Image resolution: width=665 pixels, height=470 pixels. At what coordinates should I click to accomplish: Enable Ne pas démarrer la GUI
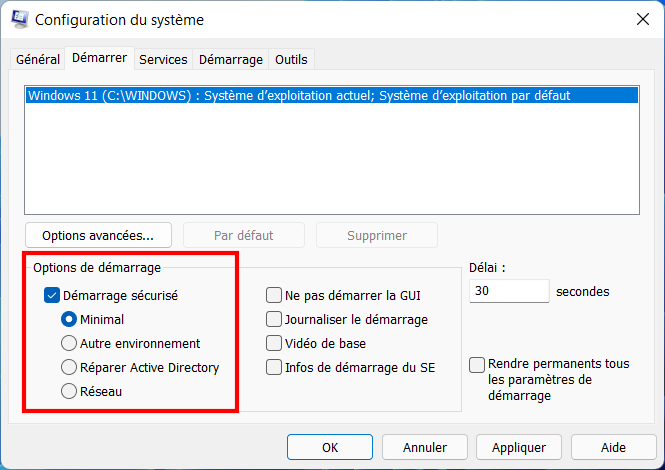pos(274,295)
